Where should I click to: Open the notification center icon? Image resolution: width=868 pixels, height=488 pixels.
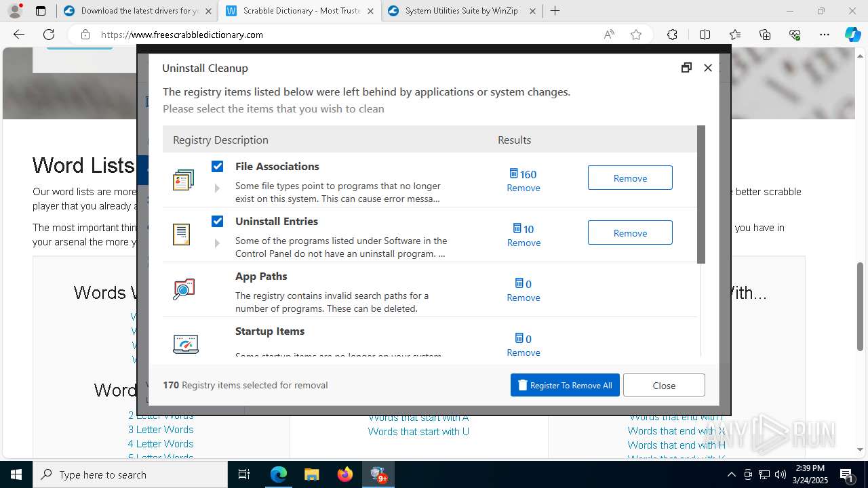[x=847, y=474]
